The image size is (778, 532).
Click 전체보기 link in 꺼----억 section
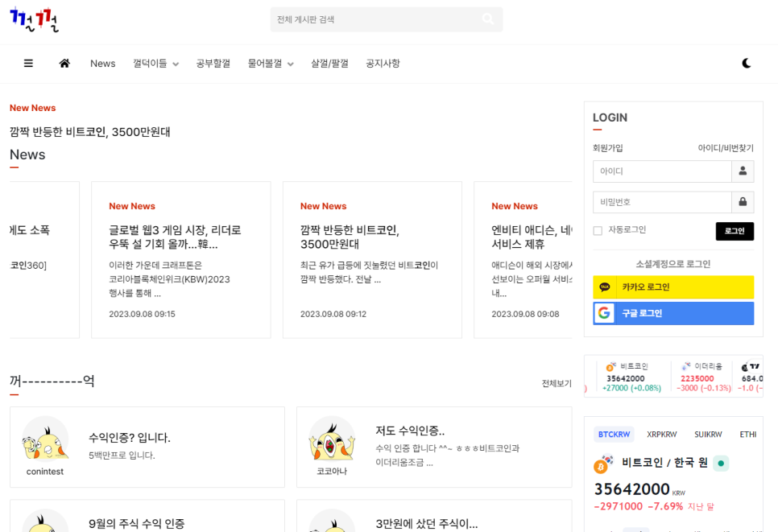557,383
